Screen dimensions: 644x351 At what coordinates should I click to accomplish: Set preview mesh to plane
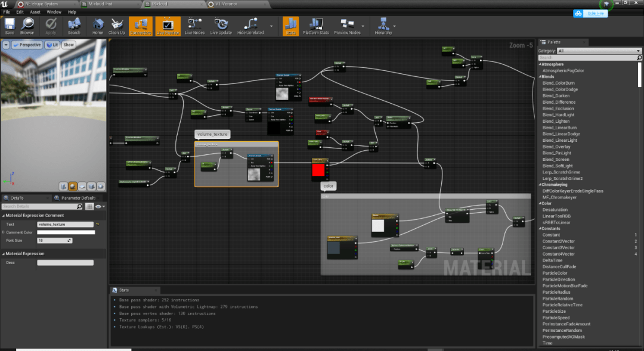tap(82, 187)
